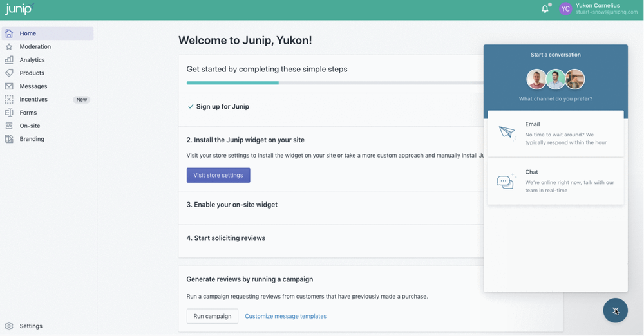
Task: Click the Junip logo
Action: pyautogui.click(x=19, y=8)
